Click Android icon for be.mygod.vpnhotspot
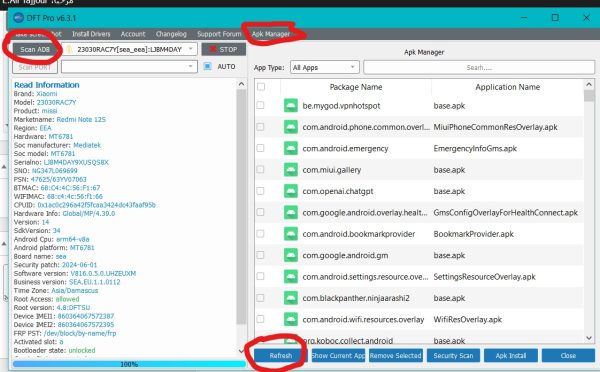Screen dimensions: 600x372 pos(291,106)
